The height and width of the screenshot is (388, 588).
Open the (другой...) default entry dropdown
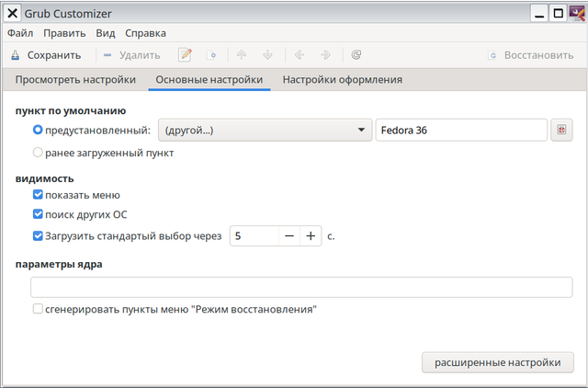point(266,131)
